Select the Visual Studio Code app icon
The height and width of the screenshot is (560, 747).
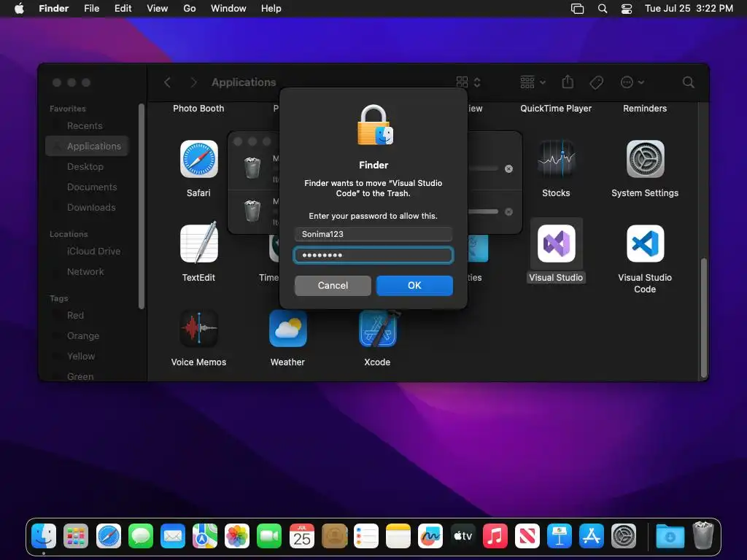(645, 244)
